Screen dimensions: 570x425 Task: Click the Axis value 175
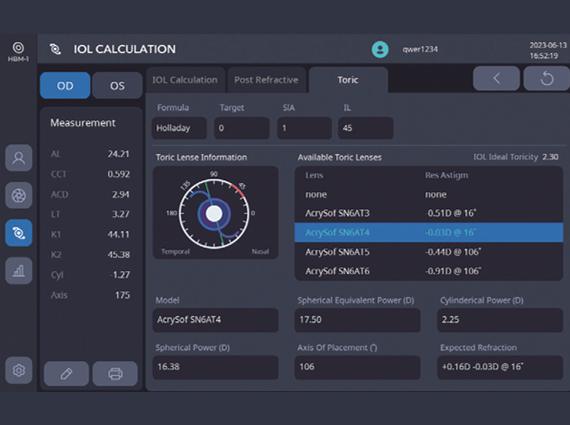[123, 295]
